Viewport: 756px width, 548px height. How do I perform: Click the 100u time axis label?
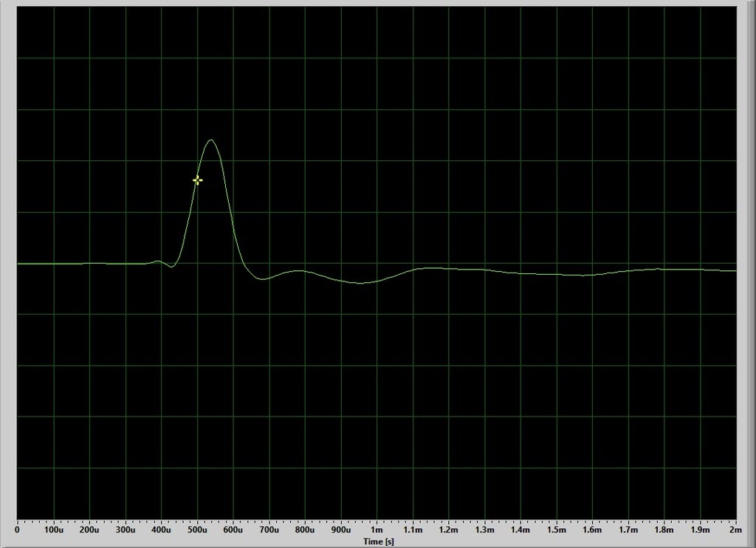[x=53, y=530]
